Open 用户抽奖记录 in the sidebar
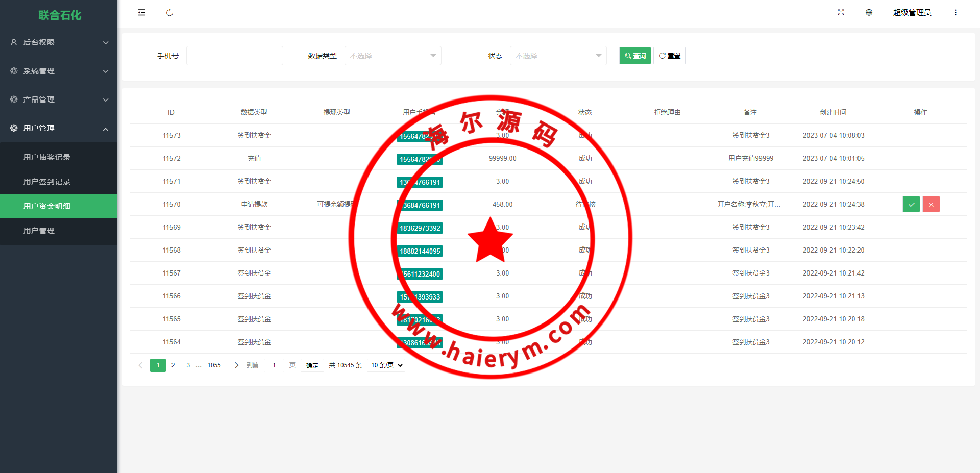This screenshot has height=473, width=980. pyautogui.click(x=47, y=157)
